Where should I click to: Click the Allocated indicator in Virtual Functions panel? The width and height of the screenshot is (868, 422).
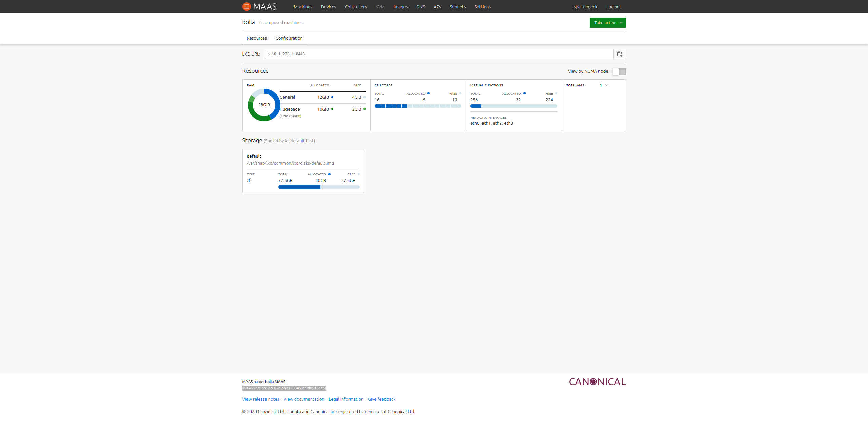[x=524, y=93]
